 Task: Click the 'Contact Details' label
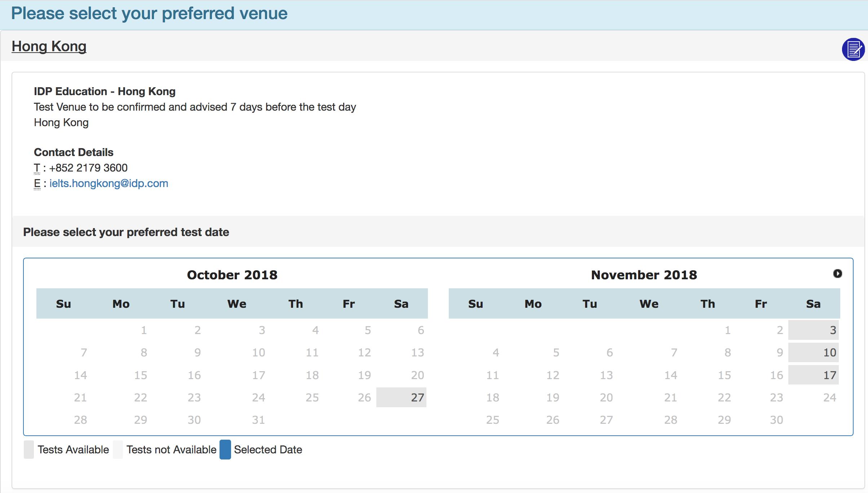(x=74, y=152)
